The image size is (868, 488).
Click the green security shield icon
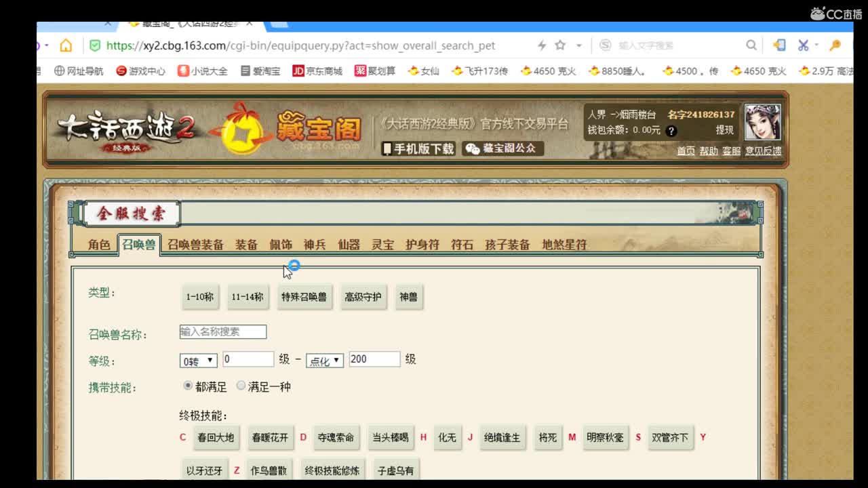95,45
